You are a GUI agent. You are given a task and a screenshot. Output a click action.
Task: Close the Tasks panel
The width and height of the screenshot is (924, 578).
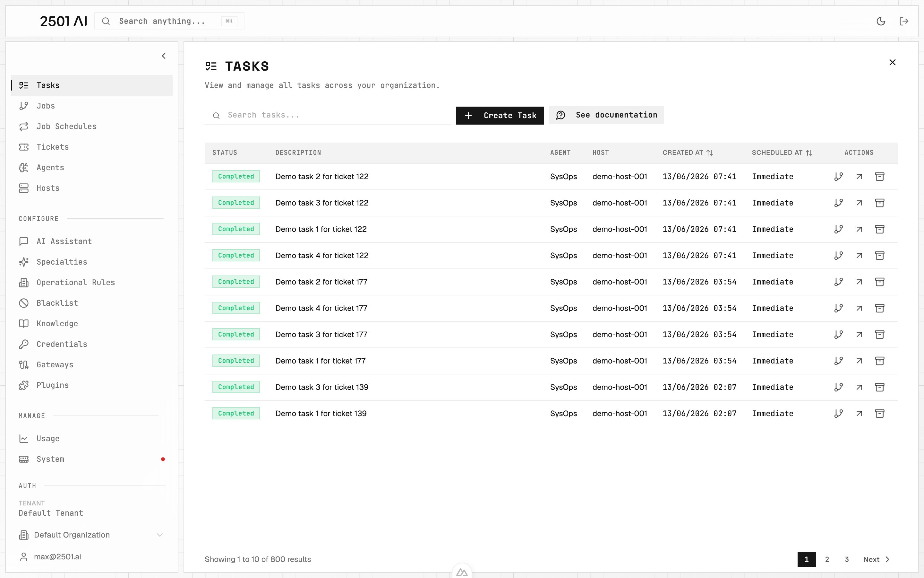[892, 62]
